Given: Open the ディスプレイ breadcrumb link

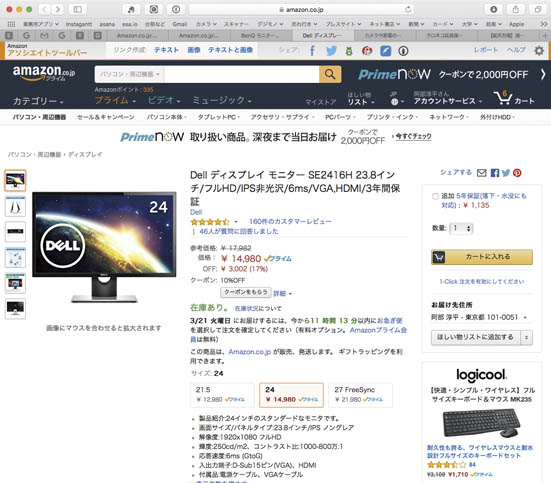Looking at the screenshot, I should pos(85,154).
